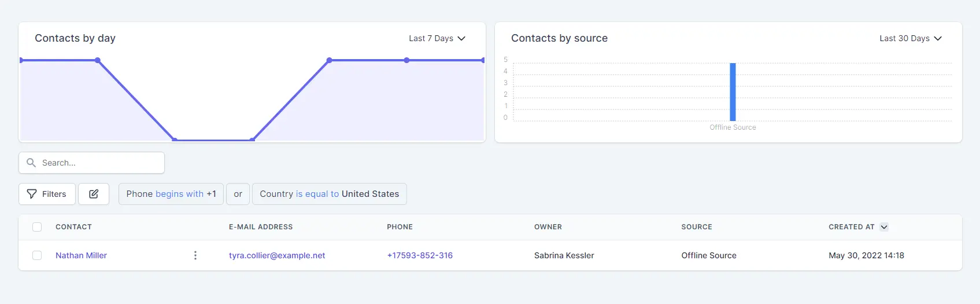Image resolution: width=980 pixels, height=304 pixels.
Task: Toggle the 'or' filter operator
Action: coord(238,194)
